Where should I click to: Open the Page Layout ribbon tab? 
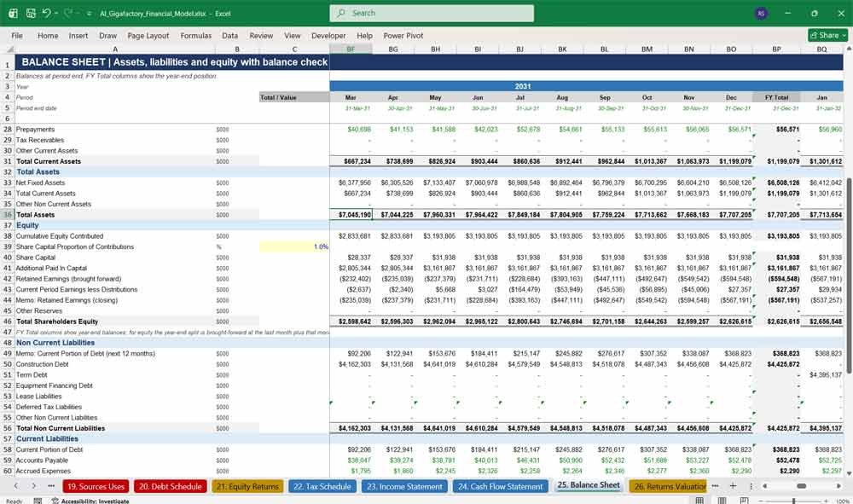(148, 35)
